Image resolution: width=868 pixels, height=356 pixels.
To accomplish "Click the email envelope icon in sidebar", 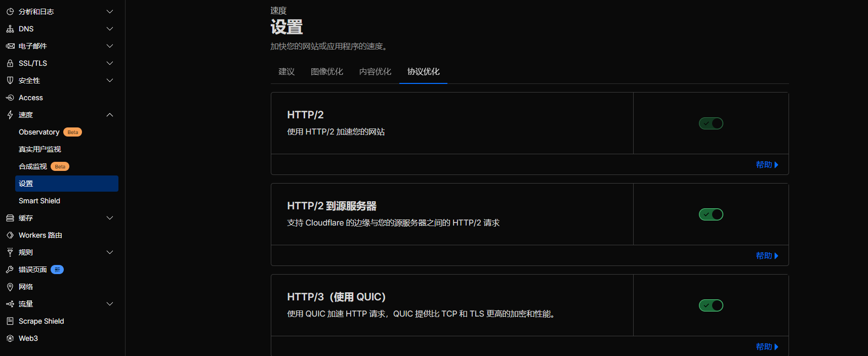I will [x=10, y=46].
